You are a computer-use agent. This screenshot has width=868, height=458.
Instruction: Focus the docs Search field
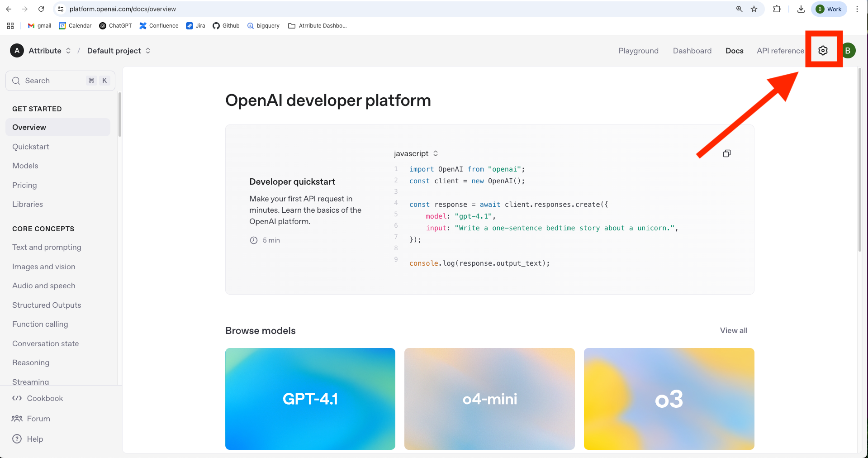click(60, 81)
